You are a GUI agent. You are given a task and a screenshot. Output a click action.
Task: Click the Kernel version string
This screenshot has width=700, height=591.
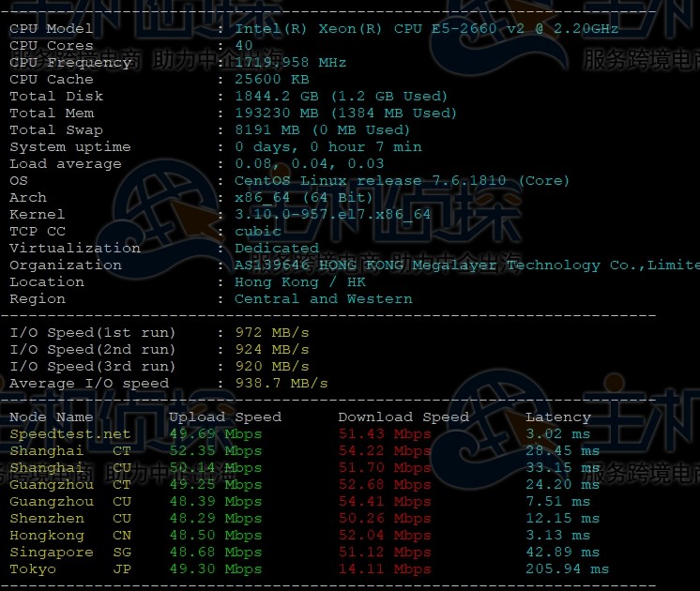pyautogui.click(x=332, y=214)
